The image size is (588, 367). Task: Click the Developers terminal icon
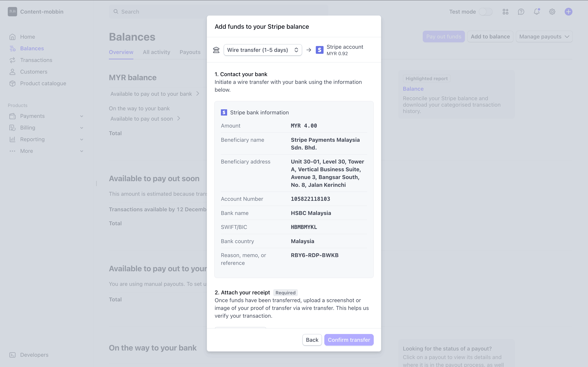point(12,355)
